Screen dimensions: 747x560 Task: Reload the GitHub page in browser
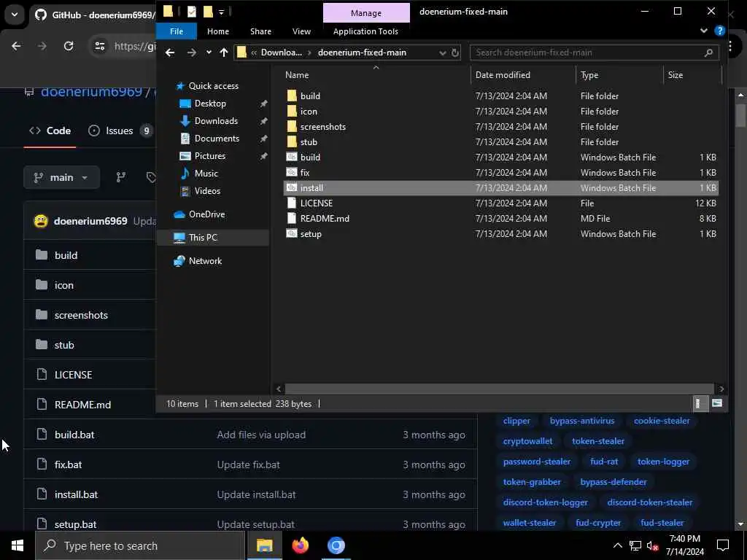[x=69, y=46]
